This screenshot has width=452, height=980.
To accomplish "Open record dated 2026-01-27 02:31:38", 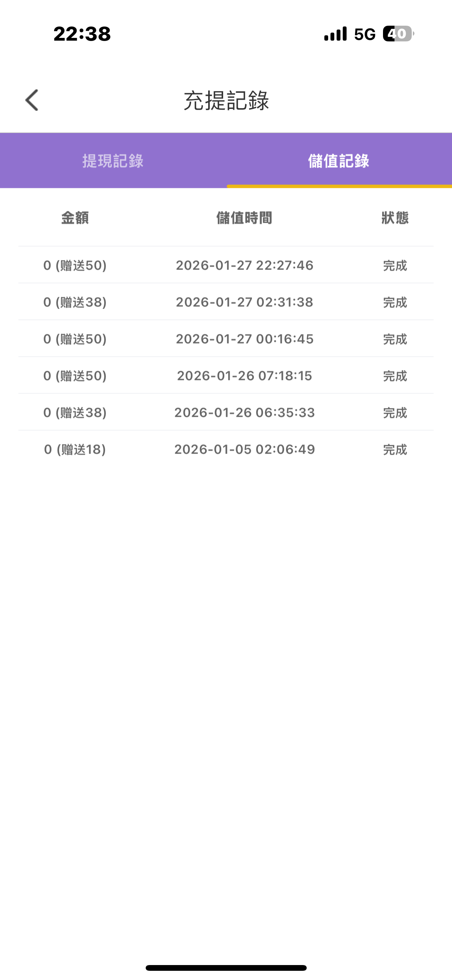I will 245,302.
